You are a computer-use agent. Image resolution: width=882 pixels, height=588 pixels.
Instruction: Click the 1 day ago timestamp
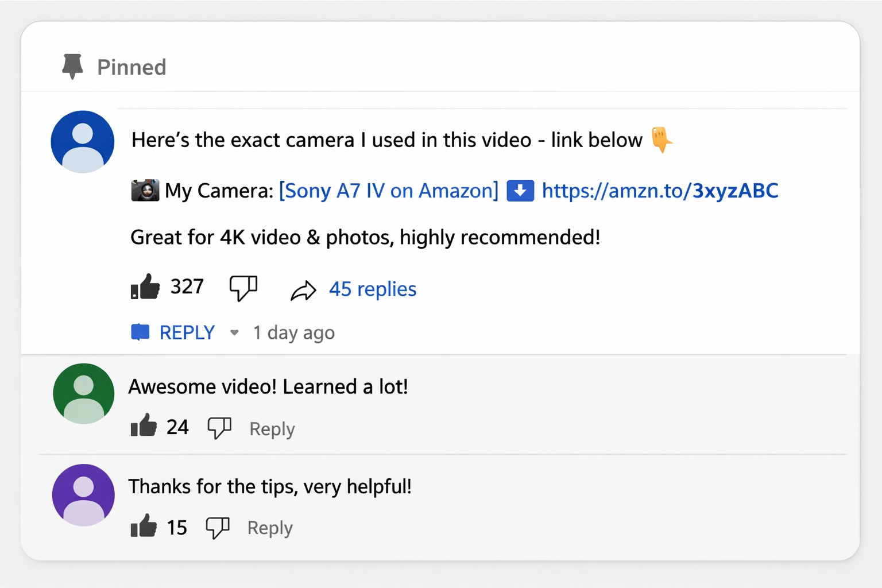tap(293, 332)
